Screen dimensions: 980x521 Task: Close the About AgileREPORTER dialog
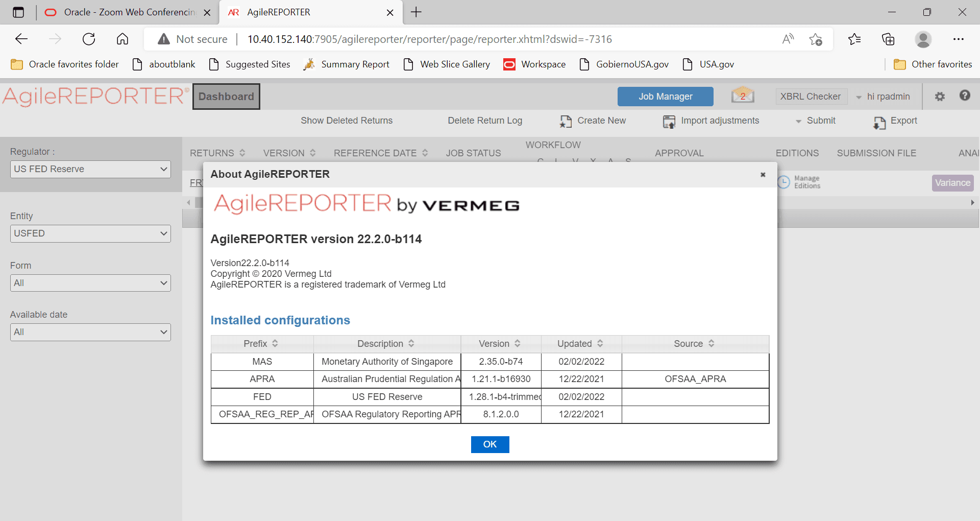point(763,175)
